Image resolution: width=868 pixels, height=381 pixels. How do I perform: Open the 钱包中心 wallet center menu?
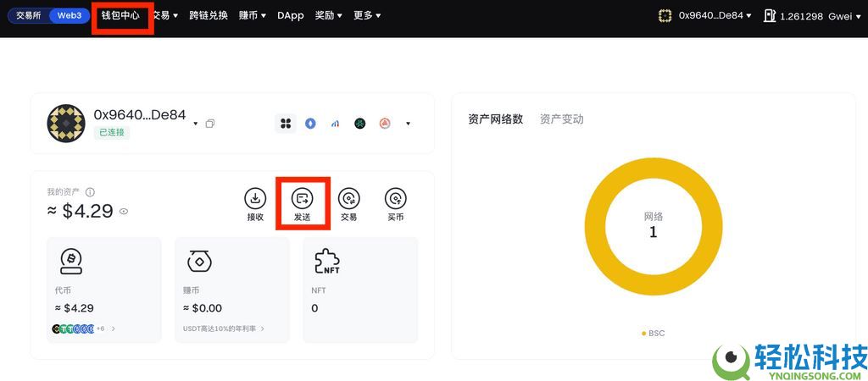[x=120, y=15]
